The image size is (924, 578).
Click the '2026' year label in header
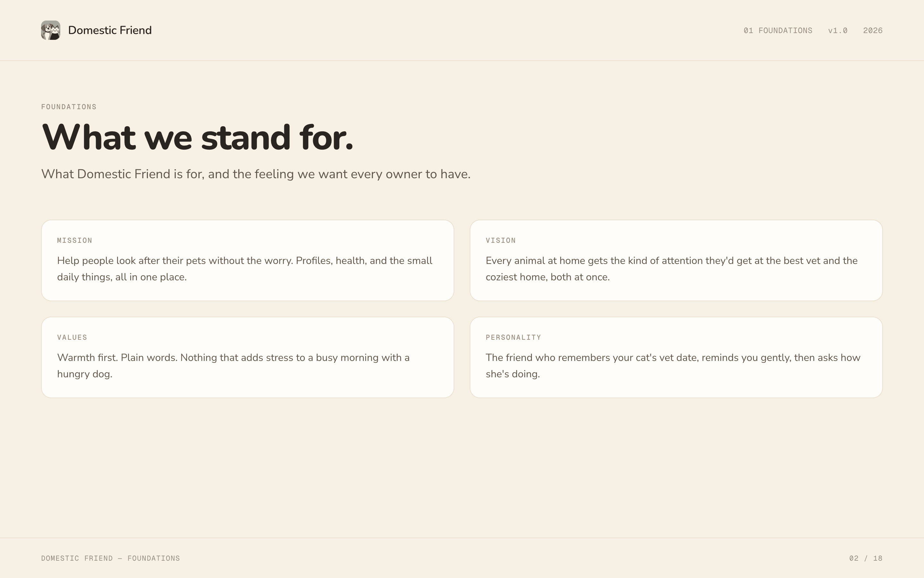(x=873, y=31)
